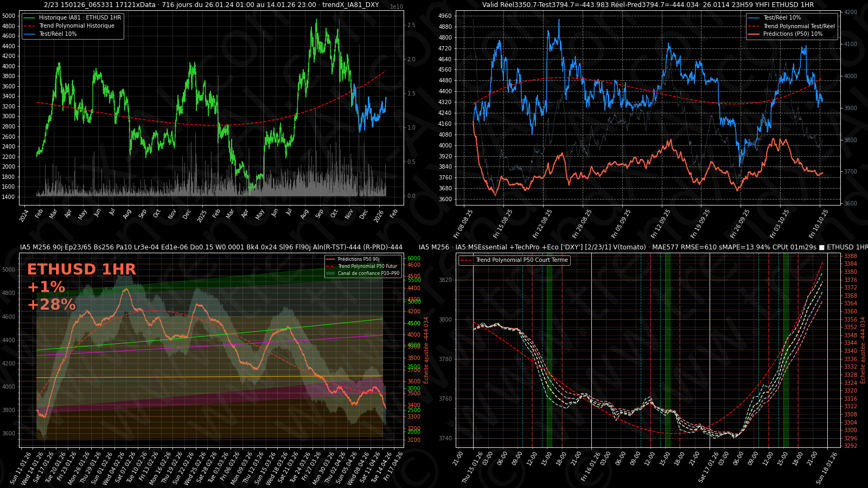The width and height of the screenshot is (868, 488).
Task: Click Test/Réel 10% in the top-left chart legend
Action: [58, 34]
